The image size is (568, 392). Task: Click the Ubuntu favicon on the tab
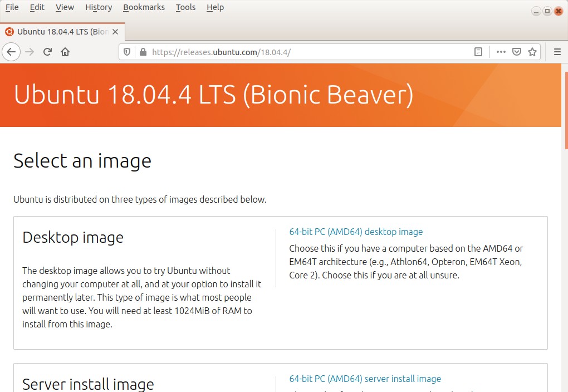(9, 32)
